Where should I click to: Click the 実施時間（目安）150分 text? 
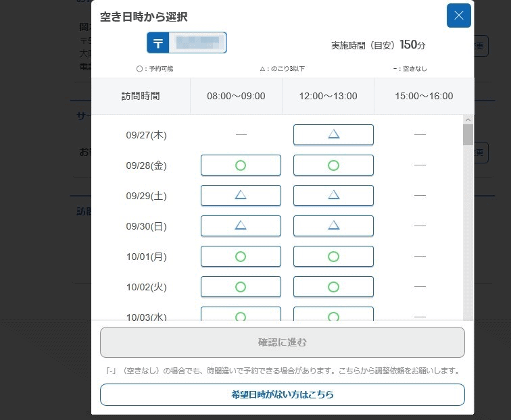[379, 45]
